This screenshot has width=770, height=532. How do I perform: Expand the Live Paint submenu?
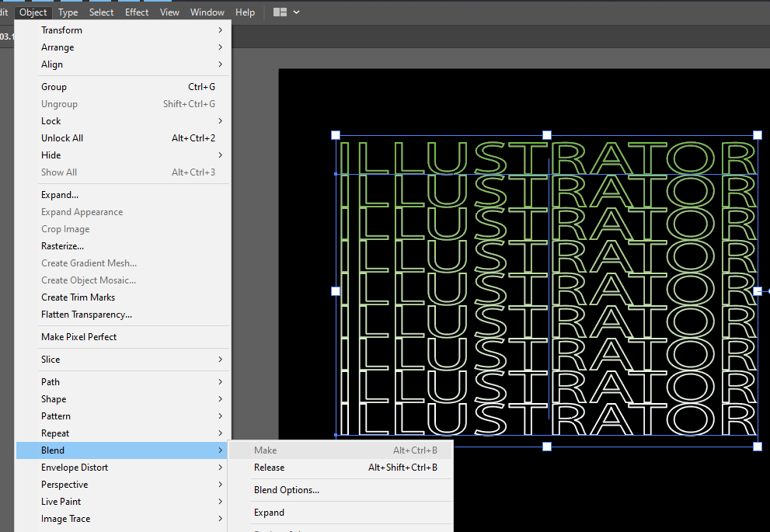tap(122, 502)
